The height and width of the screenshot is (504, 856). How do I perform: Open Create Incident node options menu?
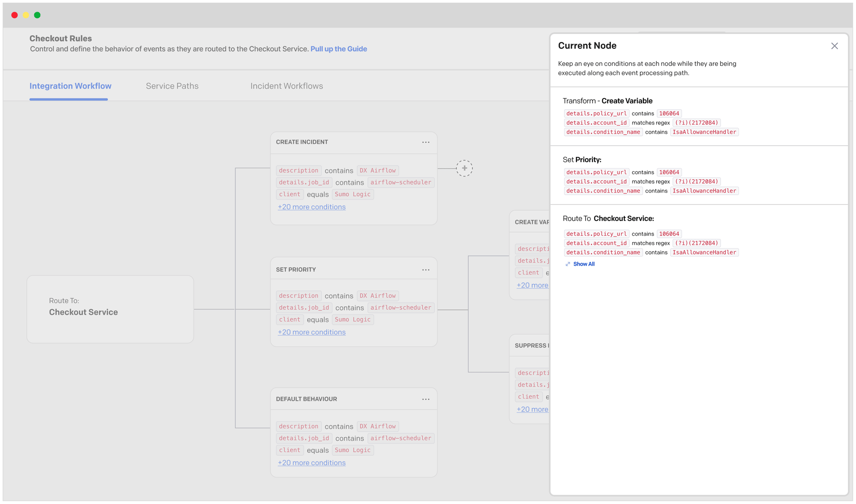click(x=426, y=142)
